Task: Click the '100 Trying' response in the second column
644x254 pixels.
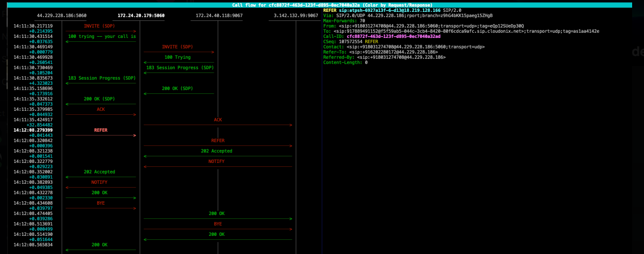Action: pyautogui.click(x=178, y=57)
